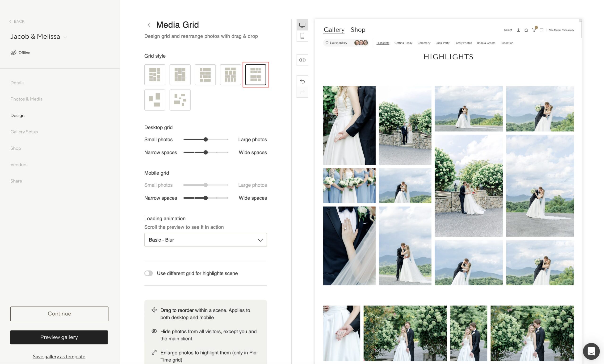Click the bridesmaids in blue dresses thumbnail

[x=349, y=186]
